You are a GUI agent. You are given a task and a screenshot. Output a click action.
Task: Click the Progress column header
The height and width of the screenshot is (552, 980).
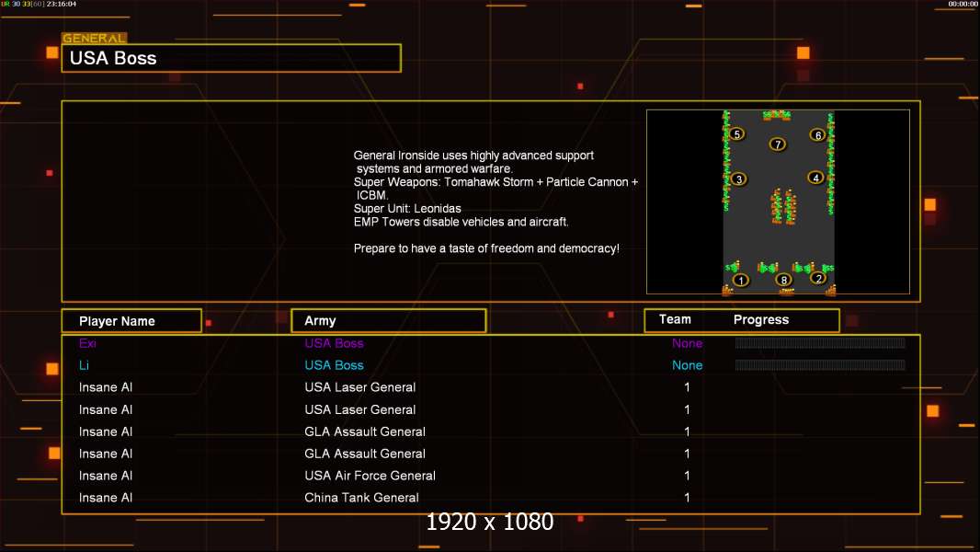click(x=760, y=319)
